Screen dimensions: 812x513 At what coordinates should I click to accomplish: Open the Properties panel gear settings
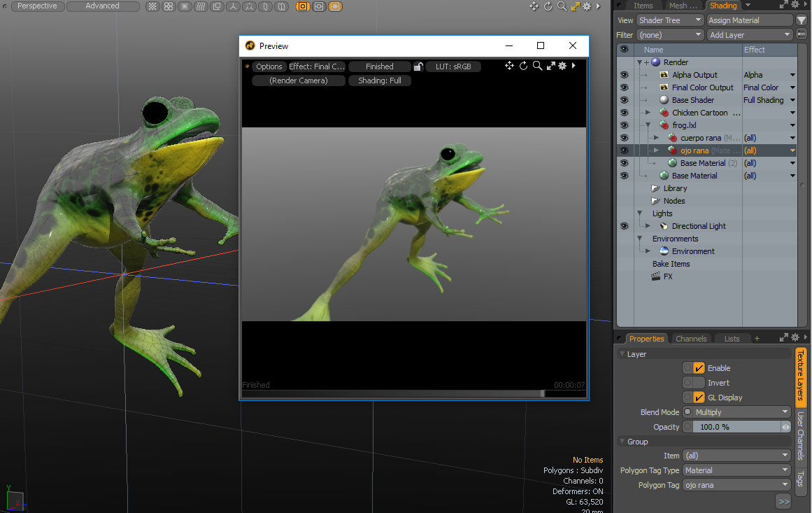(x=795, y=338)
